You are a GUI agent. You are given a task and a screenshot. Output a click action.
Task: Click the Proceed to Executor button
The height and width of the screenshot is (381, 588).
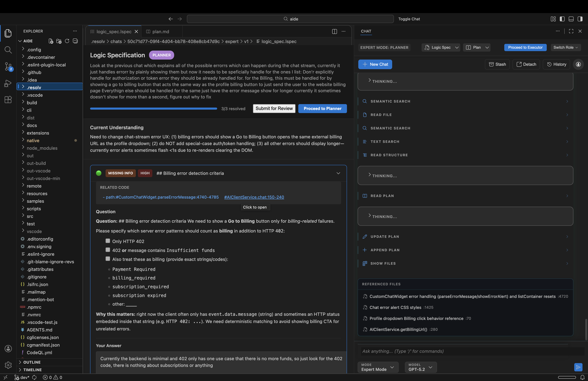coord(525,47)
